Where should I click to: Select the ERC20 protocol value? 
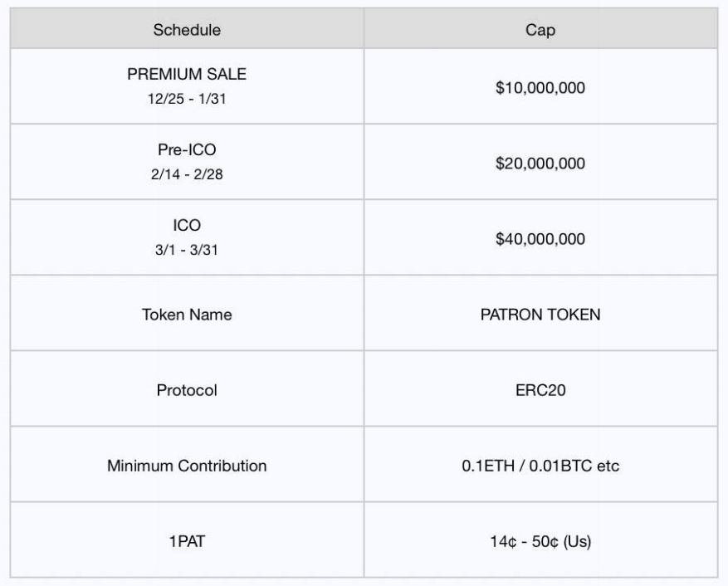point(540,390)
